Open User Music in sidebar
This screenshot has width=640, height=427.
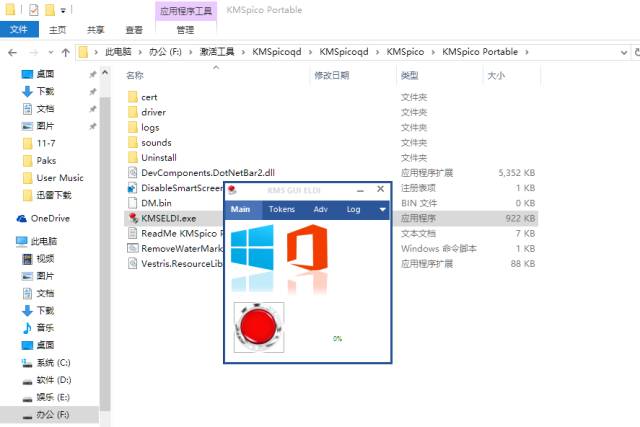tap(60, 178)
